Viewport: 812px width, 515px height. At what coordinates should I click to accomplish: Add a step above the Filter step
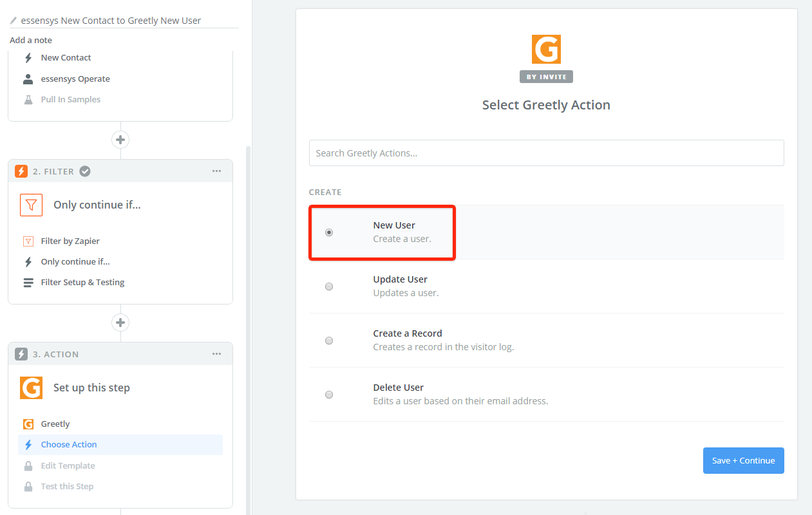[120, 140]
